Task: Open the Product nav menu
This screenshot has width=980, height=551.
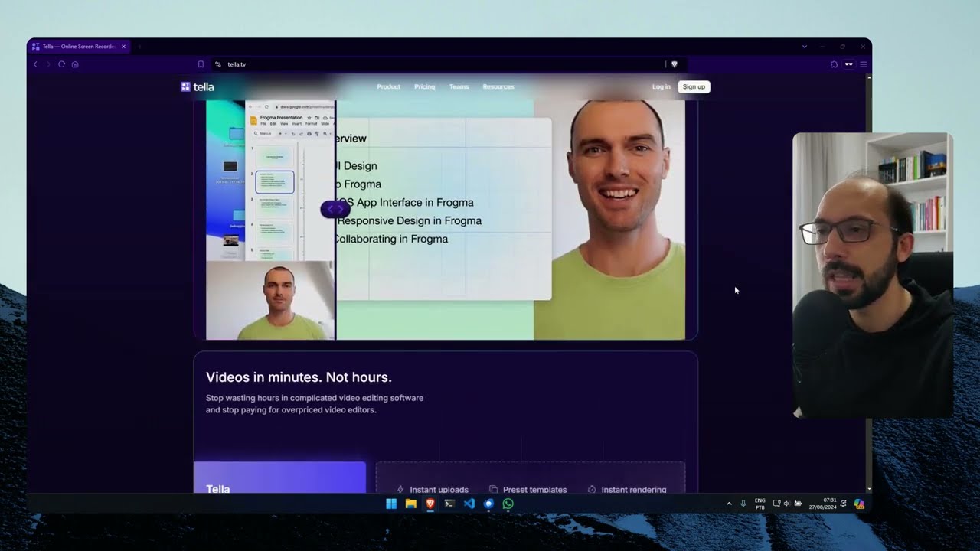Action: pos(388,86)
